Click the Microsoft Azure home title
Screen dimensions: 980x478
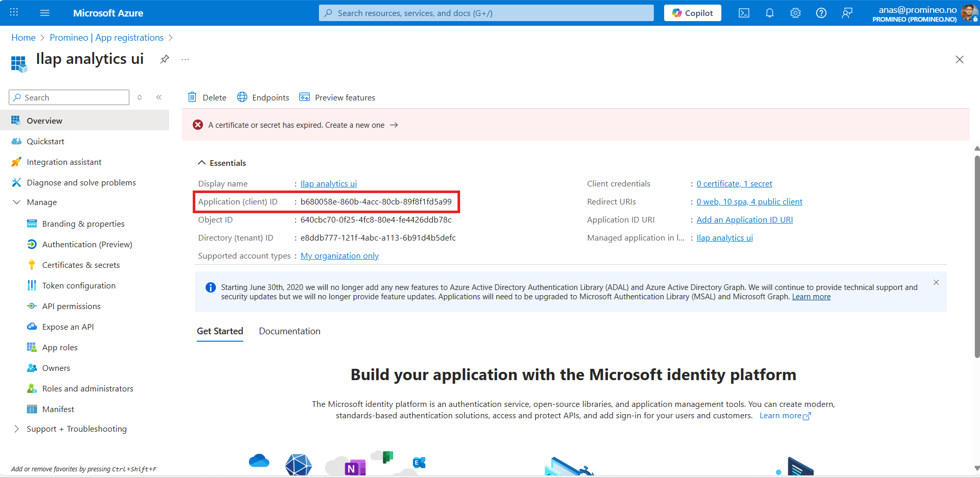click(x=108, y=13)
